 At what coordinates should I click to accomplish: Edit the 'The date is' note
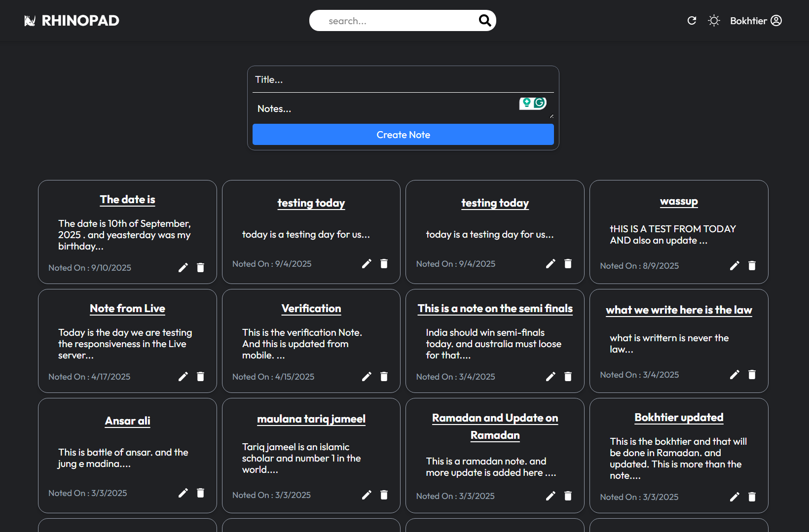pos(183,268)
